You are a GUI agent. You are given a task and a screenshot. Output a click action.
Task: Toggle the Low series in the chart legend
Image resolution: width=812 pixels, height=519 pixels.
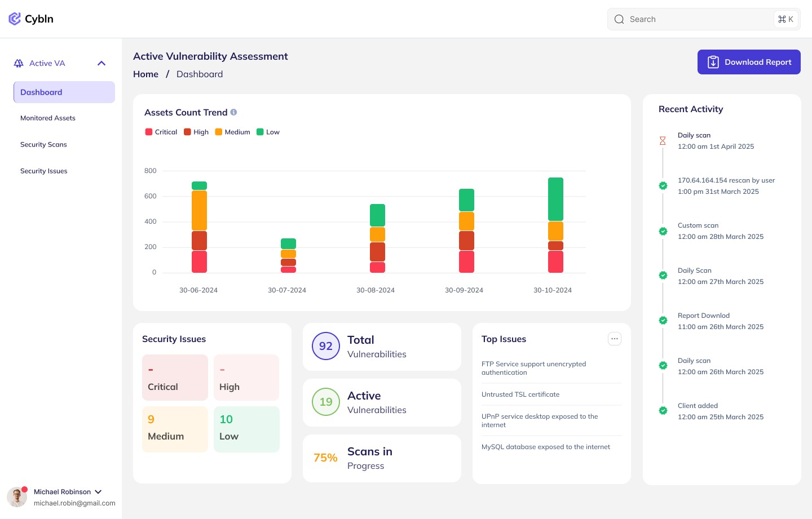(268, 132)
